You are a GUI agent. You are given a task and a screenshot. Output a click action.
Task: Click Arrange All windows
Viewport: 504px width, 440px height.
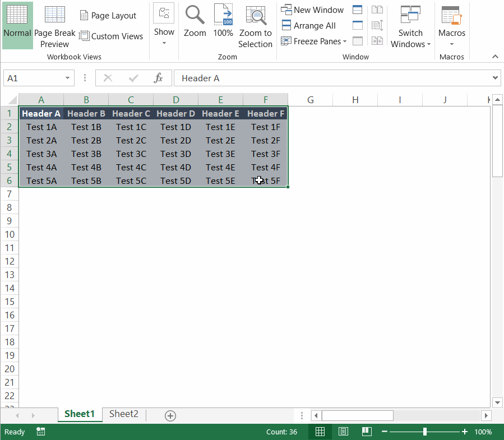[x=308, y=26]
